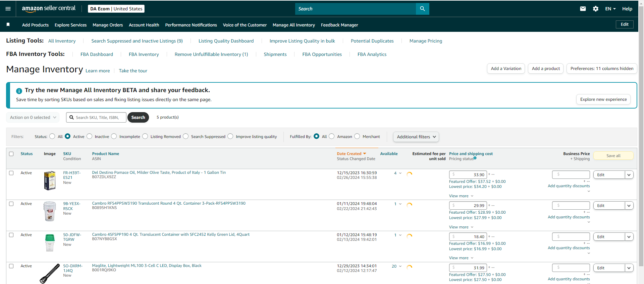This screenshot has height=284, width=644.
Task: Open Edit dropdown arrow for Cambro 4SFSPP190 row
Action: point(629,237)
